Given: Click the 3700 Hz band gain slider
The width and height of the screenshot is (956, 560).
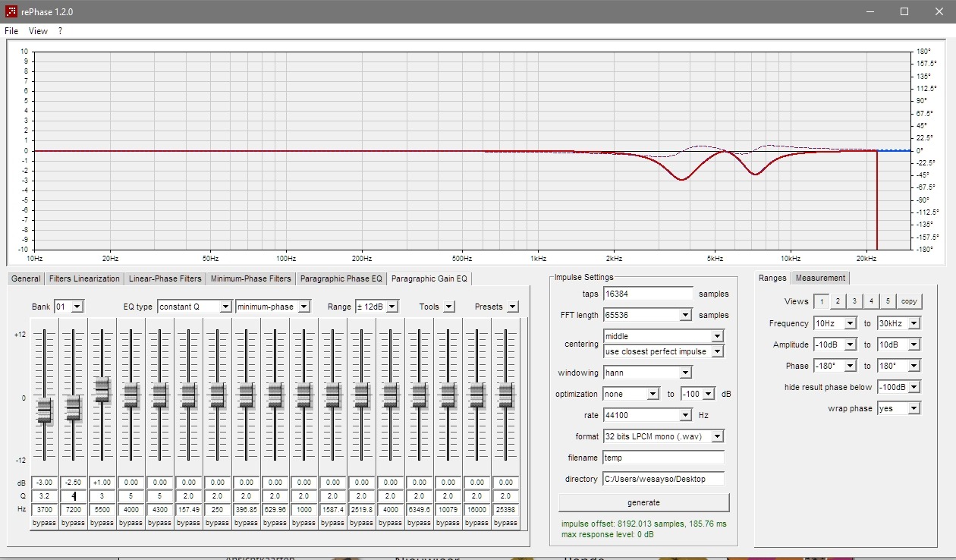Looking at the screenshot, I should point(44,411).
